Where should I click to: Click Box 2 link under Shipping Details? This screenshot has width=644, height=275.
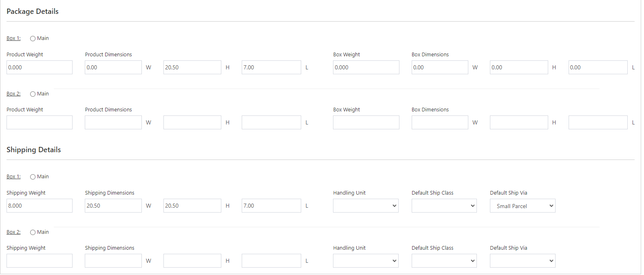click(x=13, y=232)
